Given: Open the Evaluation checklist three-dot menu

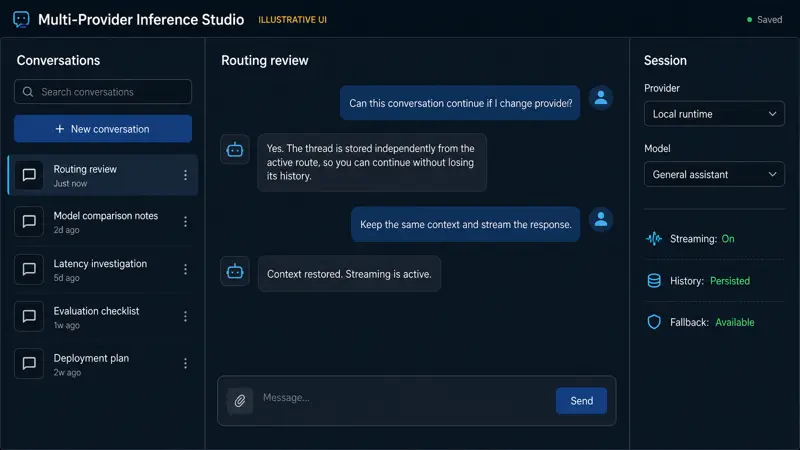Looking at the screenshot, I should click(x=185, y=316).
